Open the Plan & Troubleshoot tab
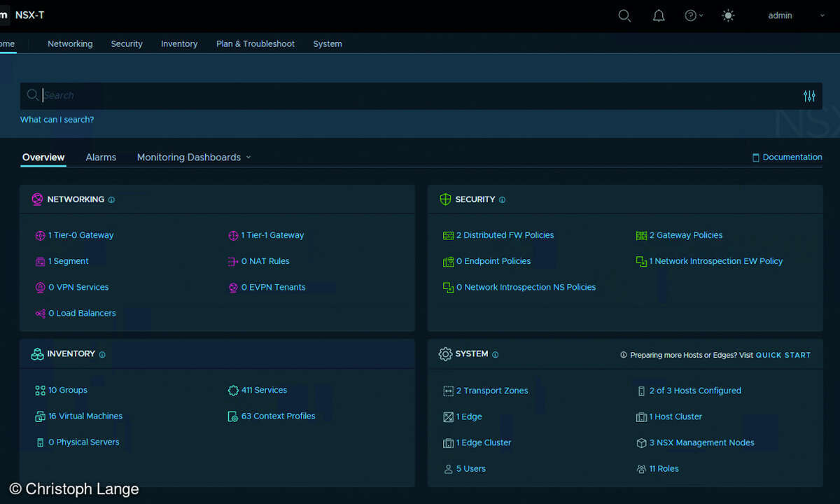 click(x=255, y=43)
